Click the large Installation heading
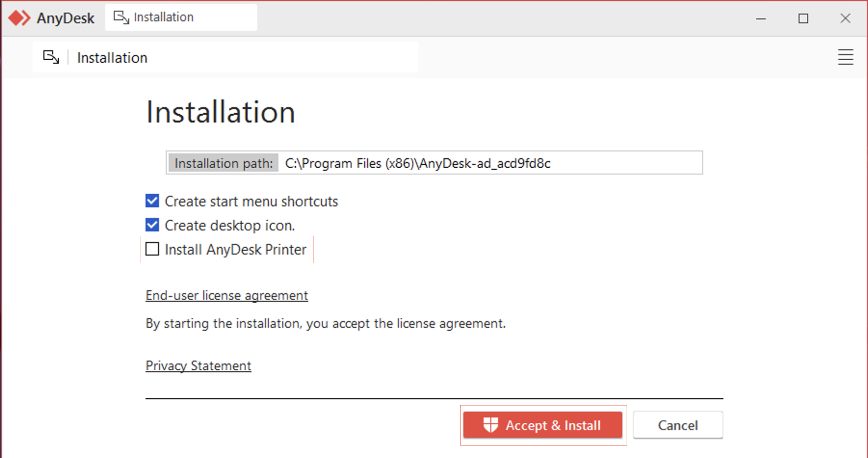 coord(221,112)
